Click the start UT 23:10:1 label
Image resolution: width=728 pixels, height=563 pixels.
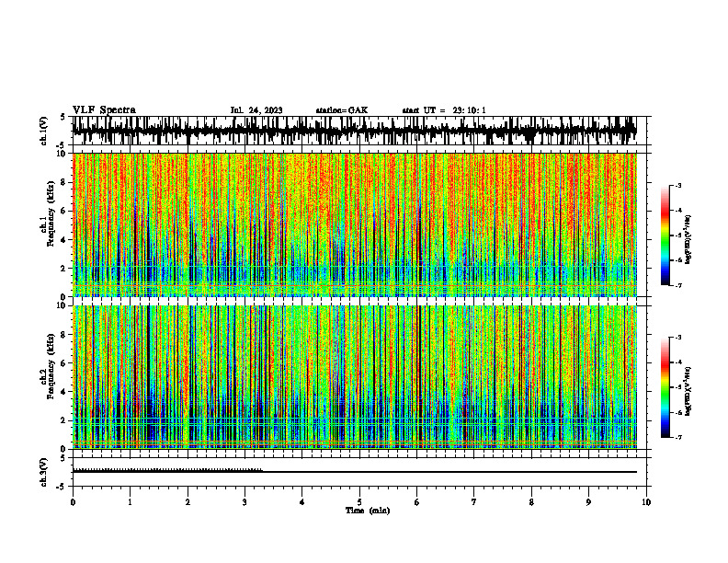[x=444, y=110]
